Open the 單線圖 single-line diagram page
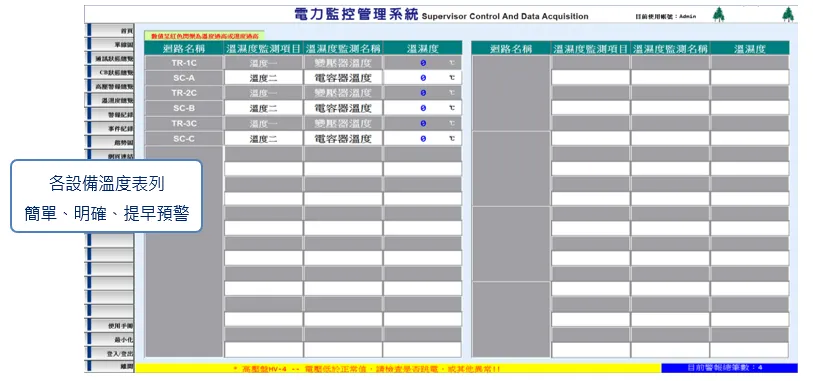This screenshot has width=813, height=381. (x=110, y=45)
